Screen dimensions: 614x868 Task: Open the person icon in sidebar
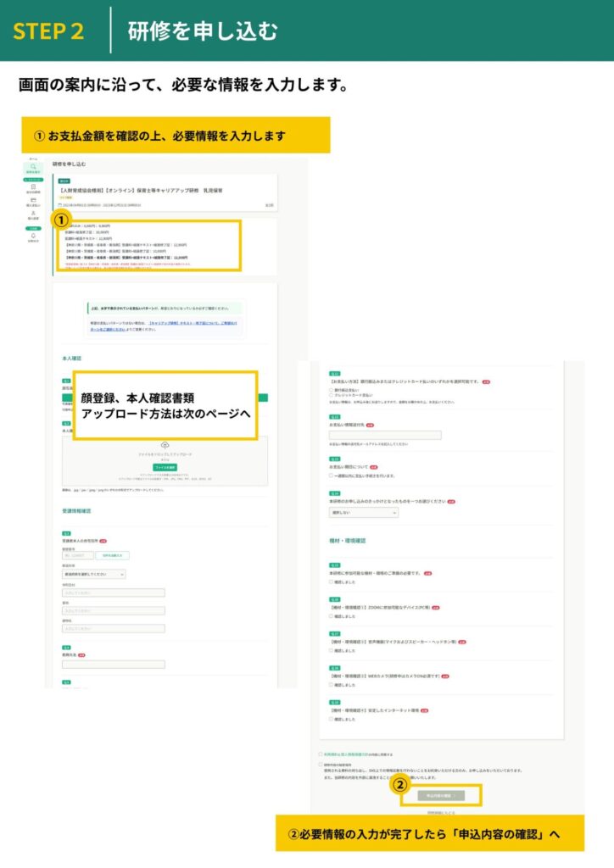point(33,214)
